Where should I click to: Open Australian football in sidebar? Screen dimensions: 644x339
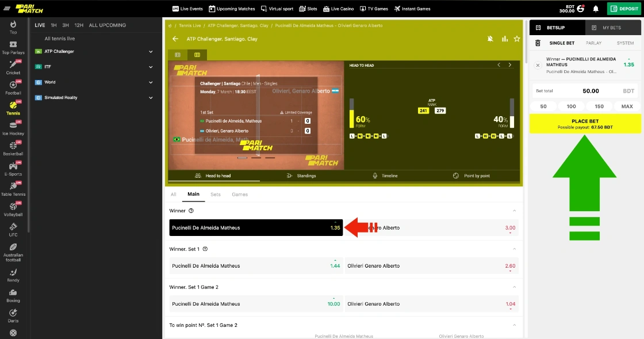[x=13, y=252]
